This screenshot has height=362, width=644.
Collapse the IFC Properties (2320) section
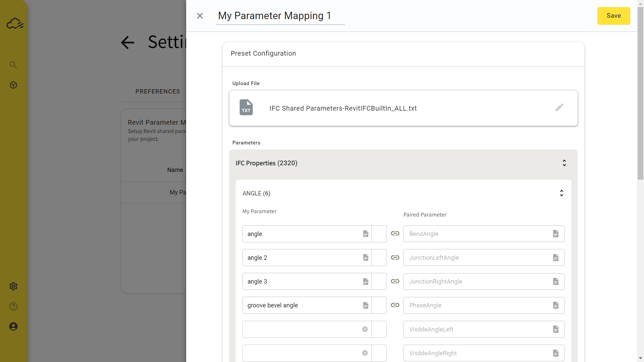[564, 163]
